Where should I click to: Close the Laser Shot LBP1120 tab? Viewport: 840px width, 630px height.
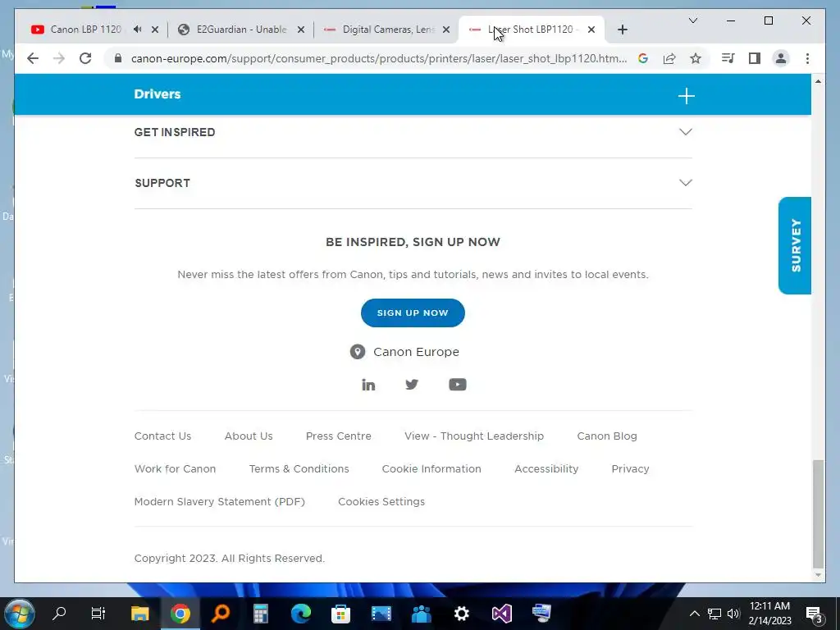[591, 30]
